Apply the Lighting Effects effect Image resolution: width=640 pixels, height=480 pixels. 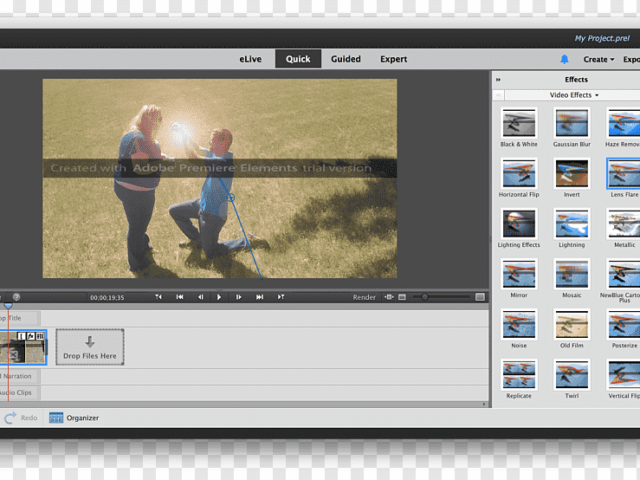tap(518, 224)
